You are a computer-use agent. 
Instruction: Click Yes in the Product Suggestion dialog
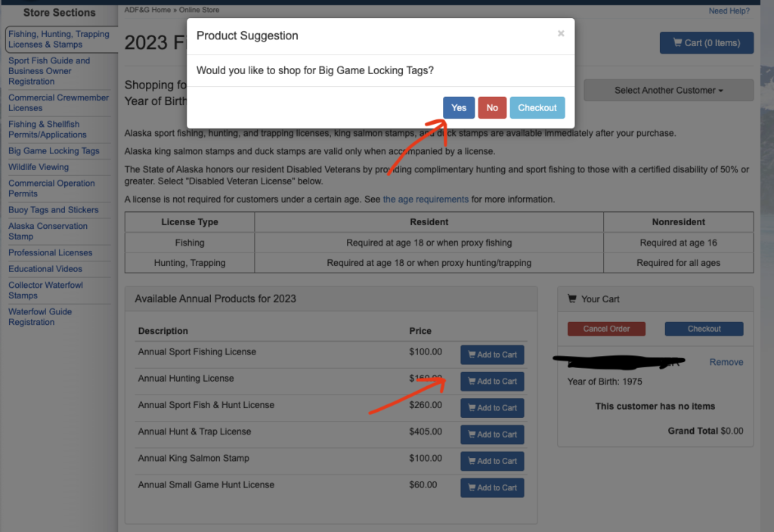click(x=459, y=108)
